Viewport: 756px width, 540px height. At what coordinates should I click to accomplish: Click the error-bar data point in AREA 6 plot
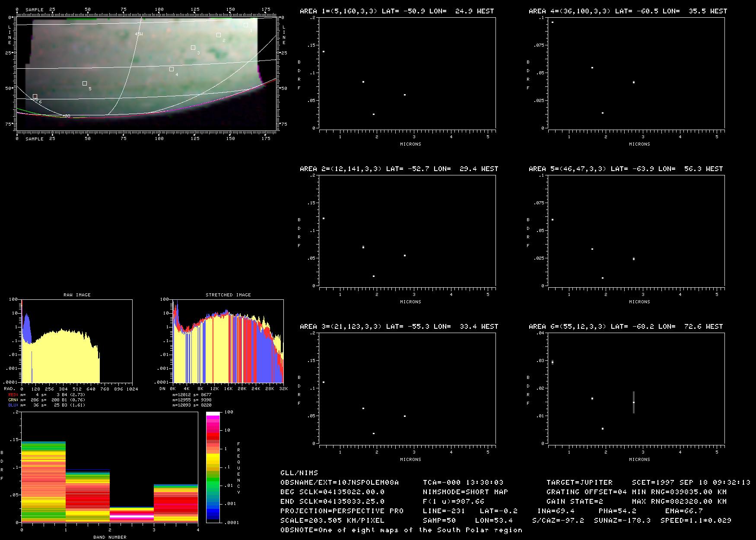tap(634, 402)
